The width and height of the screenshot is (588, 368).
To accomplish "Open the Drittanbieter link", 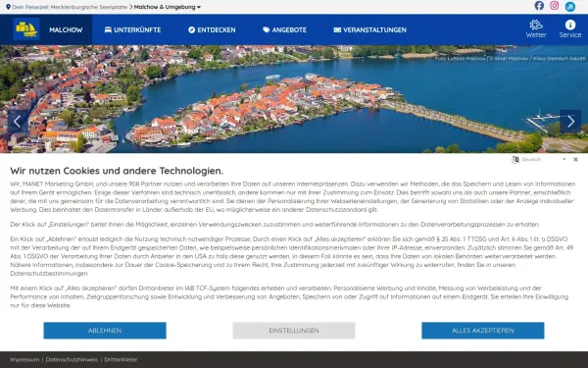I will click(x=121, y=359).
